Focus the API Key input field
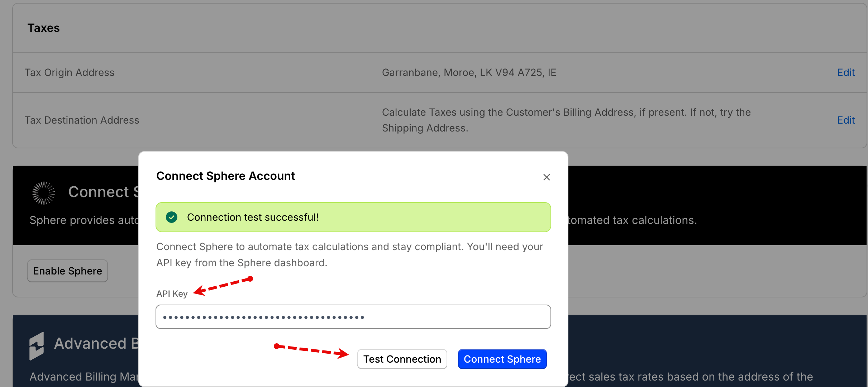 353,317
